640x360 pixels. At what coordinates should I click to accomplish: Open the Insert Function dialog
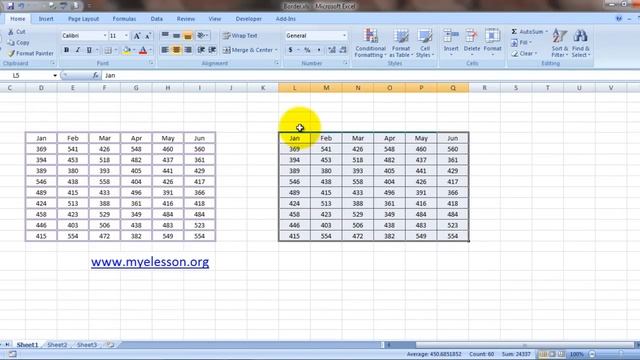click(96, 76)
